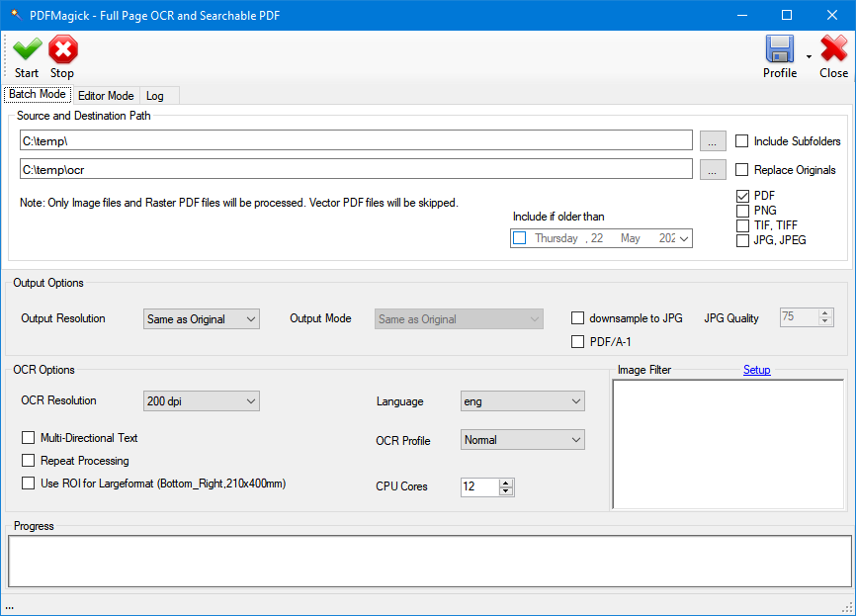This screenshot has height=616, width=856.
Task: Click the red Stop icon
Action: coord(63,49)
